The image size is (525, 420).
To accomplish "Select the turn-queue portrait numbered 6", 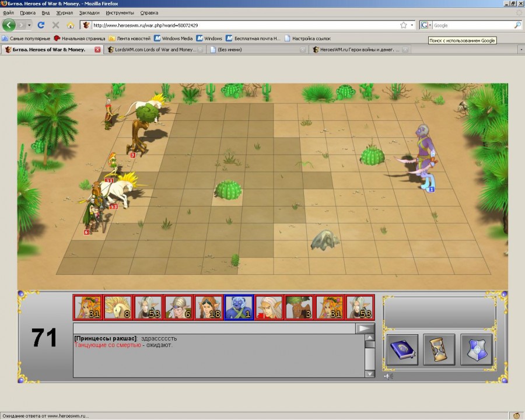I will 178,307.
